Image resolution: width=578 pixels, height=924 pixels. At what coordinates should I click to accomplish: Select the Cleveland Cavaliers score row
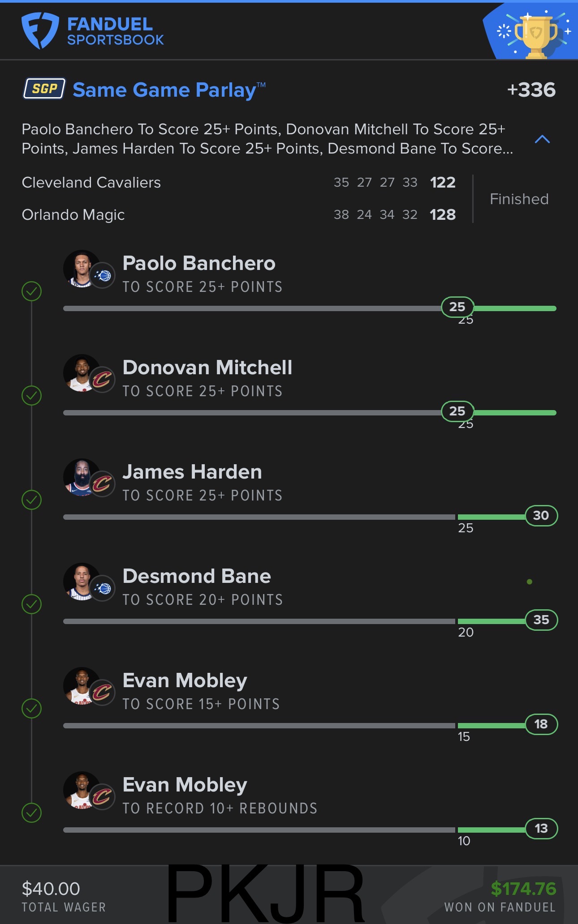click(x=238, y=183)
